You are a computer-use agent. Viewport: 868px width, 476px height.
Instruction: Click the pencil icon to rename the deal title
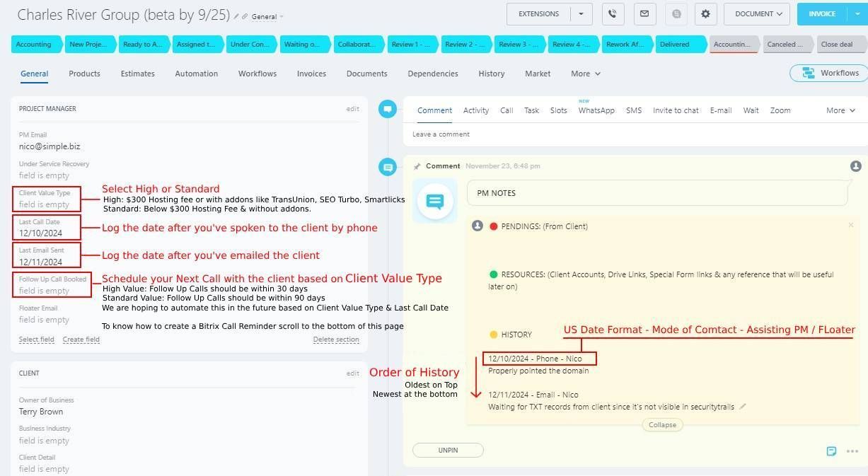click(x=237, y=16)
